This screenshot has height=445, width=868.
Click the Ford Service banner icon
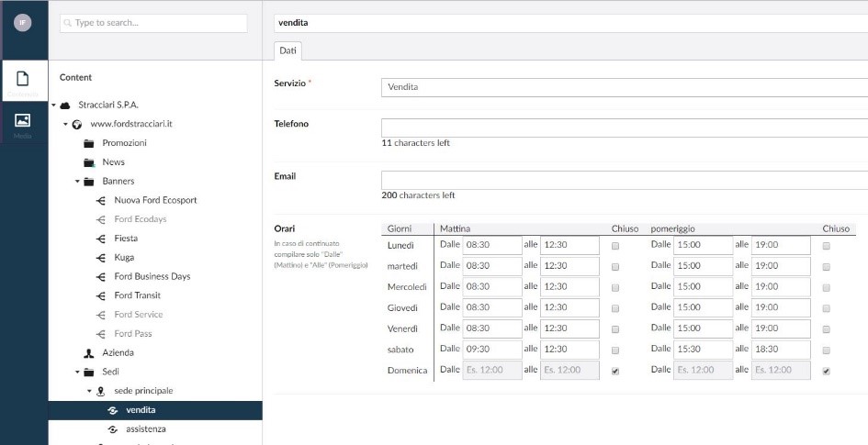tap(101, 315)
